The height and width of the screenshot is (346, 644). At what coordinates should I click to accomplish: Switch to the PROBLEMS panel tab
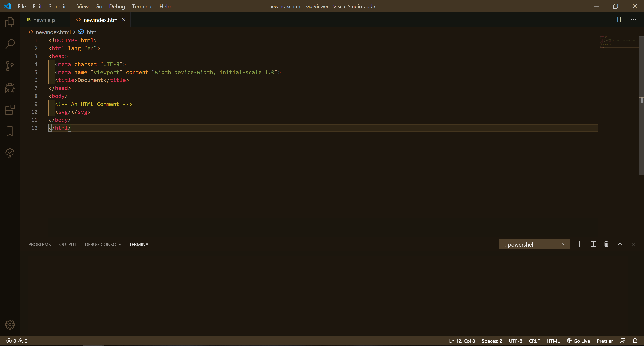tap(39, 244)
